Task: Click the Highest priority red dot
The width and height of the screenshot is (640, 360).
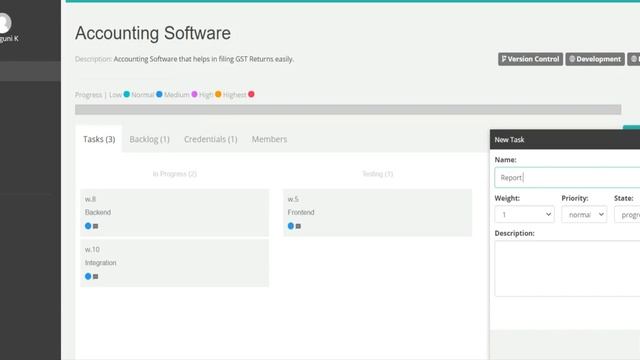Action: coord(251,94)
